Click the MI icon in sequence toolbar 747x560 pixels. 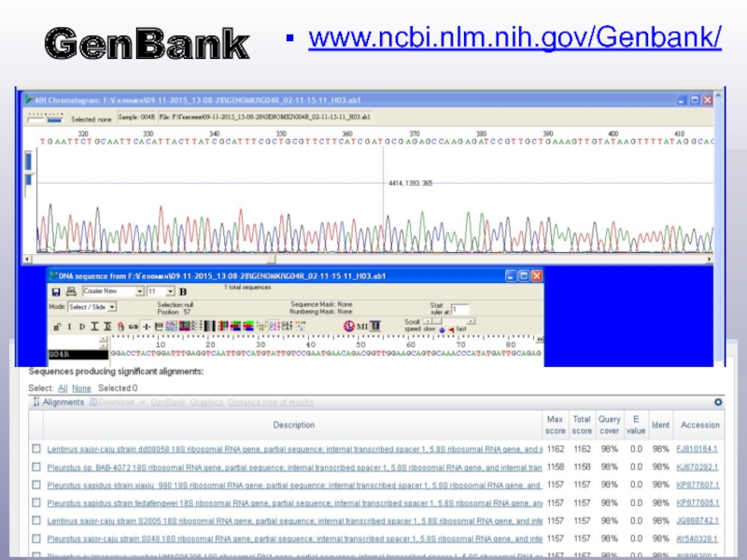pos(362,327)
